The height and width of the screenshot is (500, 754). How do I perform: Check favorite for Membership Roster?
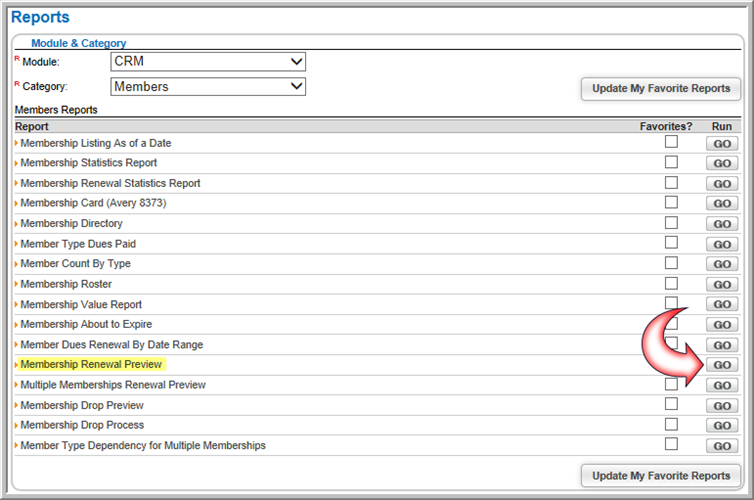click(671, 283)
